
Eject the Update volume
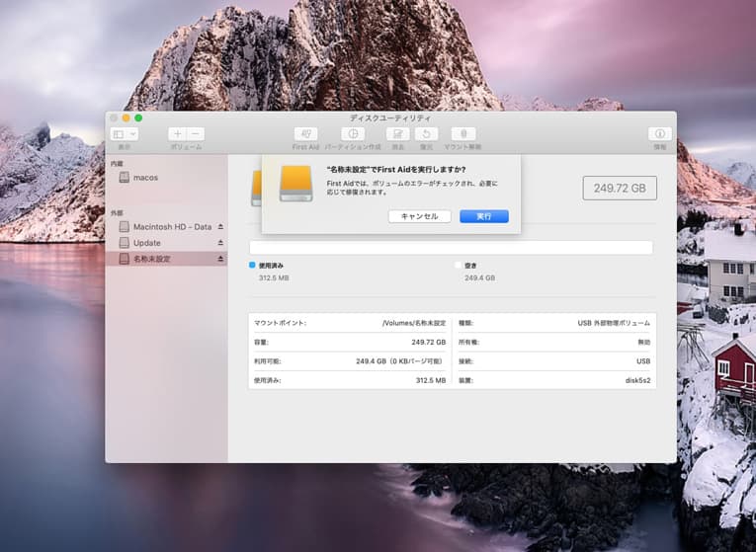tap(220, 243)
